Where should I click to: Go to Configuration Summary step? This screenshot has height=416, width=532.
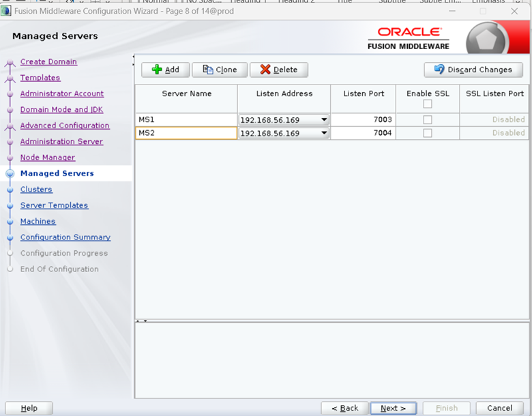65,237
